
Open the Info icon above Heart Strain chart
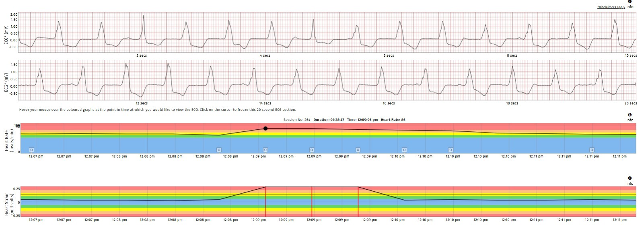(x=630, y=178)
